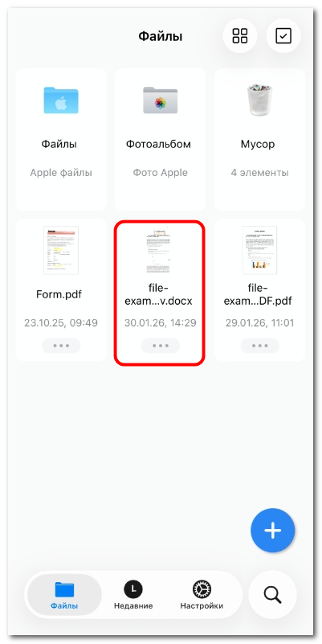Enable file selection mode checkmark icon

(x=283, y=35)
